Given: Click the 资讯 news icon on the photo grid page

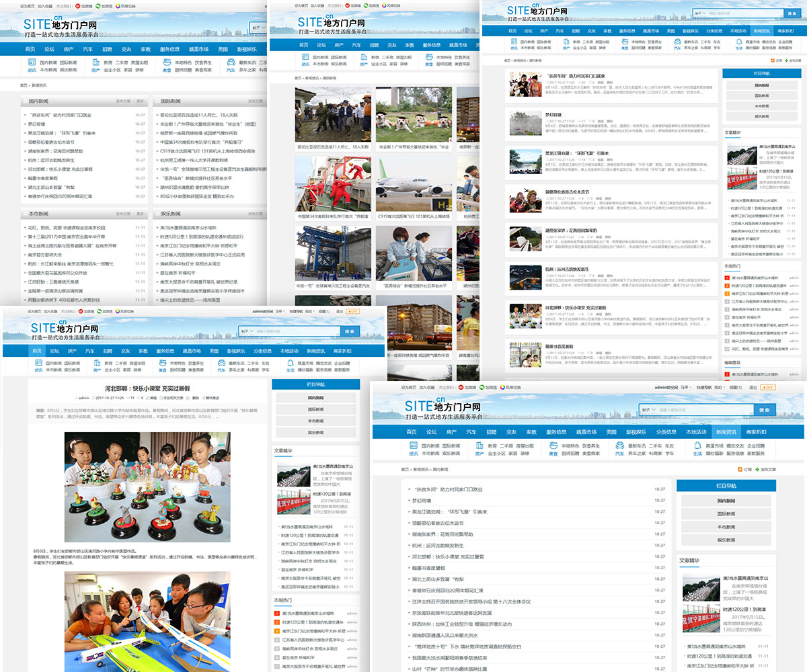Looking at the screenshot, I should (x=306, y=58).
